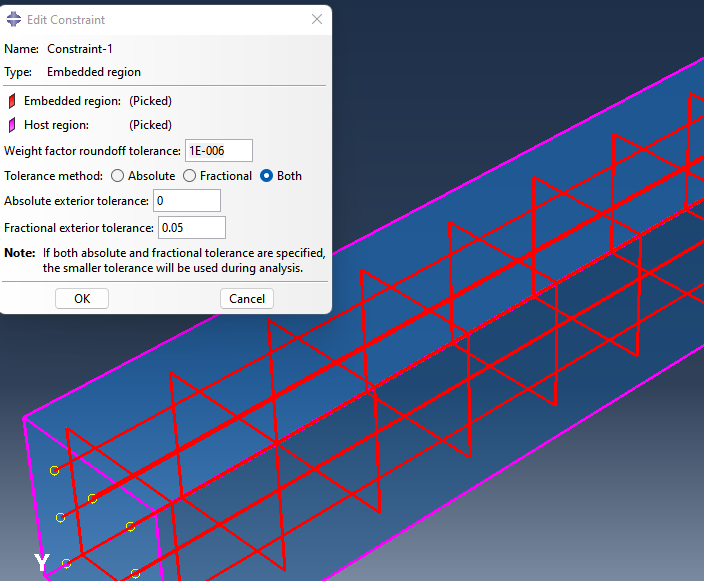
Task: Click the Y axis label in viewport
Action: pyautogui.click(x=42, y=562)
